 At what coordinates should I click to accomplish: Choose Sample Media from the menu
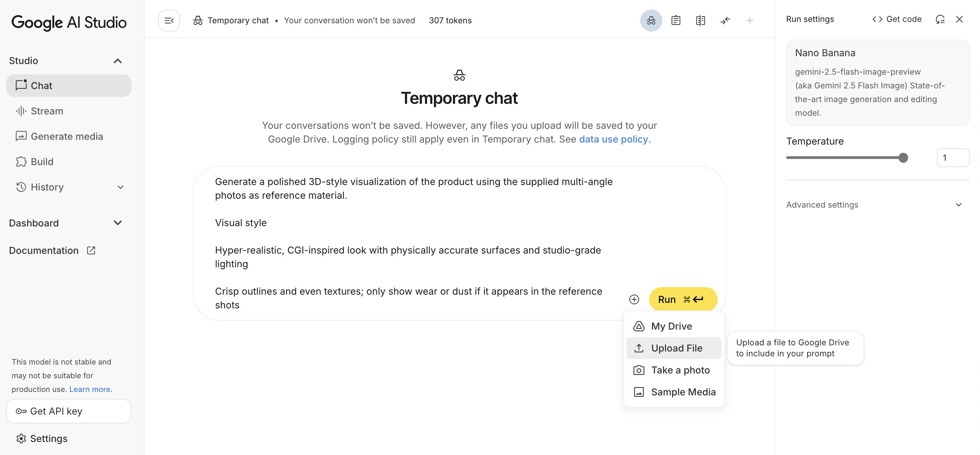(674, 392)
